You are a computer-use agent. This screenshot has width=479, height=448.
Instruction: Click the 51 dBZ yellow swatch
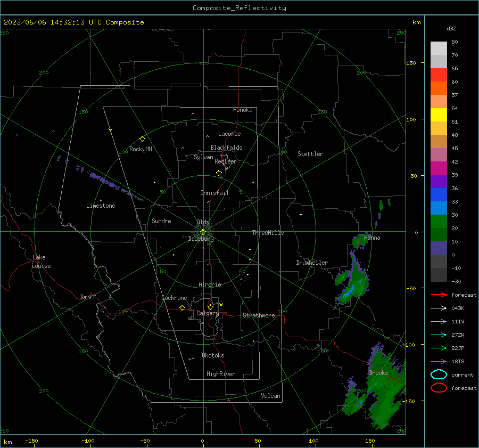(x=439, y=115)
